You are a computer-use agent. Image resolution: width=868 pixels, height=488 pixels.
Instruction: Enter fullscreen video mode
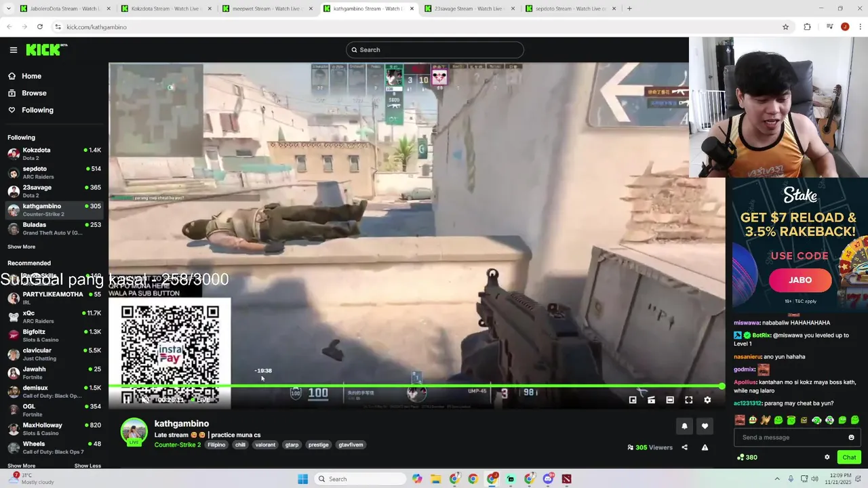688,400
